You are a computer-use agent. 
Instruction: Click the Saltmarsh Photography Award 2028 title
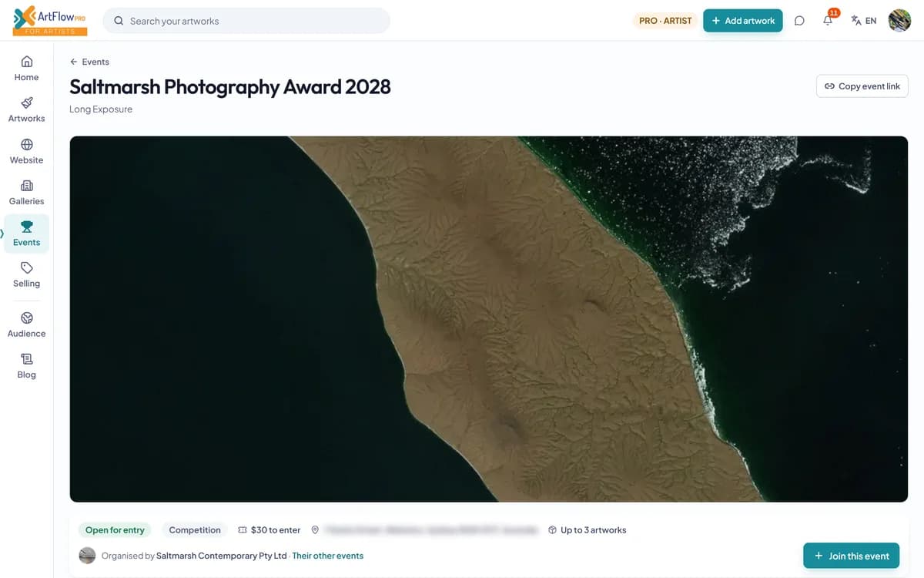[230, 87]
